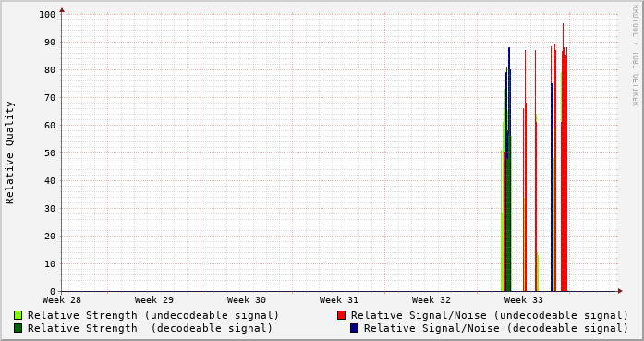Screen dimensions: 644x341
Task: Click the dark green decodeable strength swatch
Action: pos(18,328)
